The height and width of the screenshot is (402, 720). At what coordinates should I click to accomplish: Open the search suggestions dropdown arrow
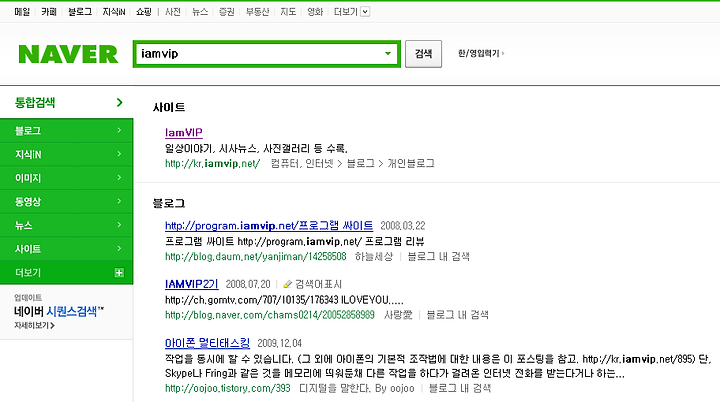pos(388,54)
